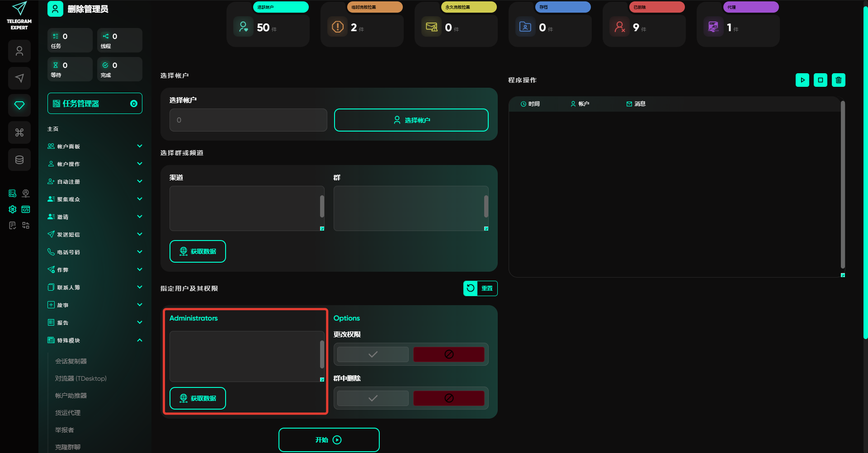
Task: Open 帐户助推器 from the submenu
Action: (x=71, y=396)
